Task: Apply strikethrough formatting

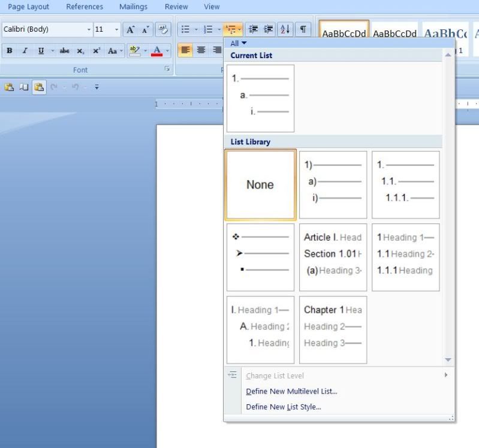Action: click(x=64, y=51)
